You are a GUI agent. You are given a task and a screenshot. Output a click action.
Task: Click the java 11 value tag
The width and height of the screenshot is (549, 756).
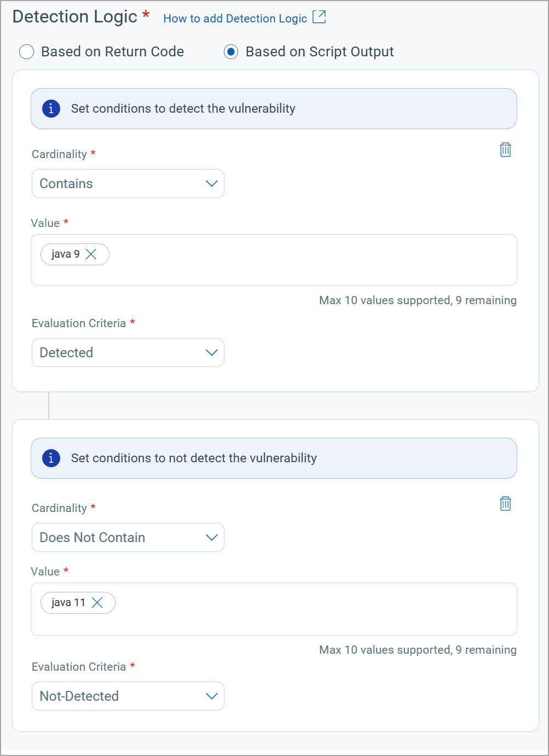[68, 603]
